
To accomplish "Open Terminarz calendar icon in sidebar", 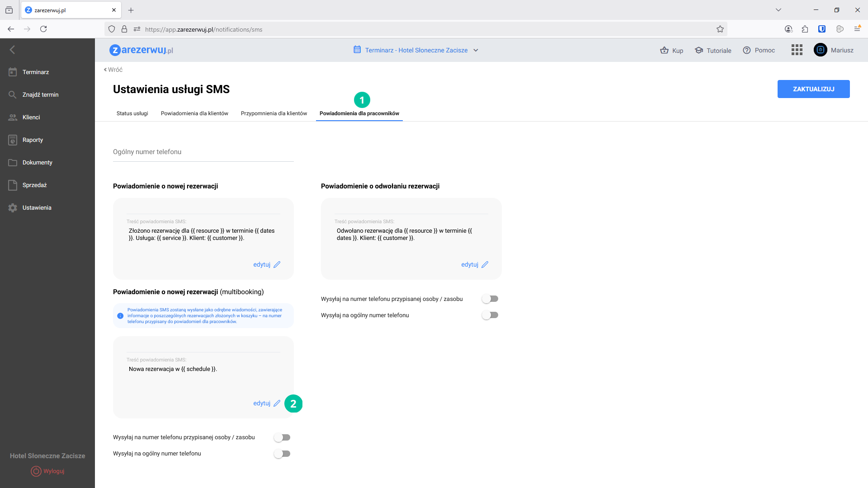I will tap(13, 72).
